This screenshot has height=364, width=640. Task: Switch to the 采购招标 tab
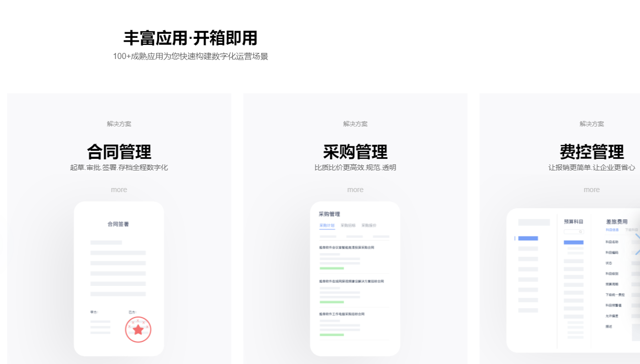coord(348,226)
